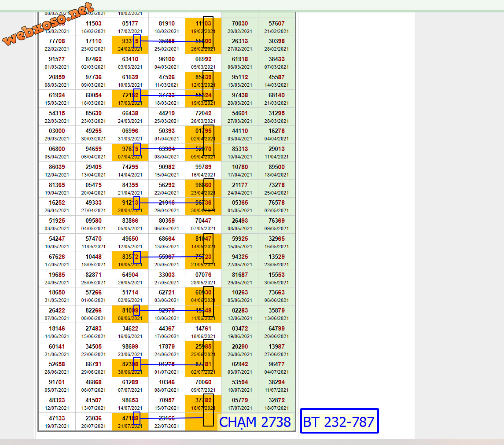
Task: Click result 14761 dated 18/06/2021
Action: coord(203,332)
